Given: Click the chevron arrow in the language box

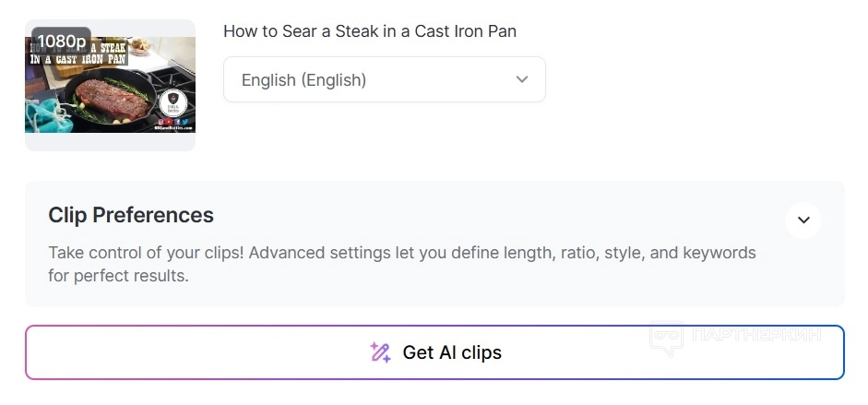Looking at the screenshot, I should [x=522, y=79].
